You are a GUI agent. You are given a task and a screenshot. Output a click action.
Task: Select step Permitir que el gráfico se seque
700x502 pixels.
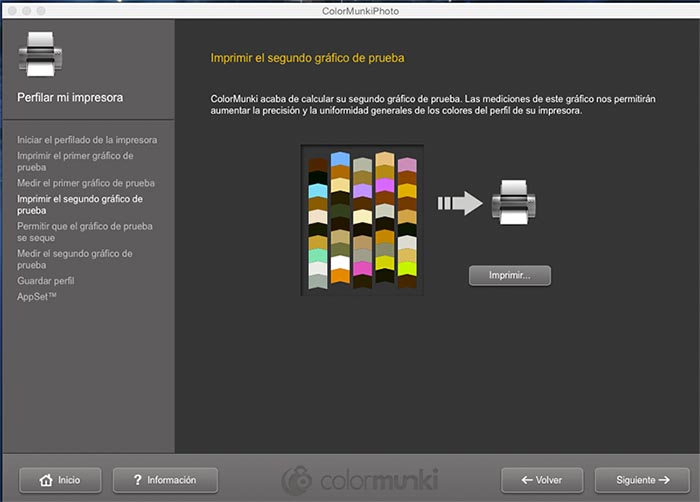pyautogui.click(x=85, y=232)
